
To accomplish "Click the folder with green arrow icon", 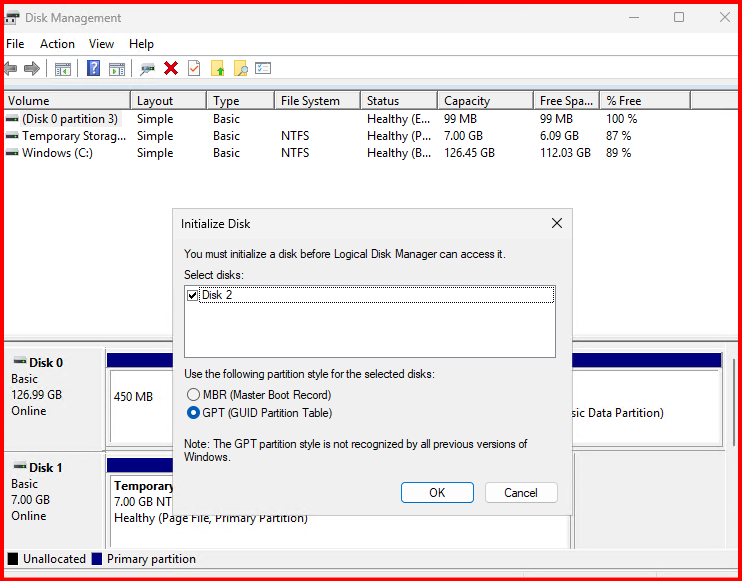I will point(217,68).
